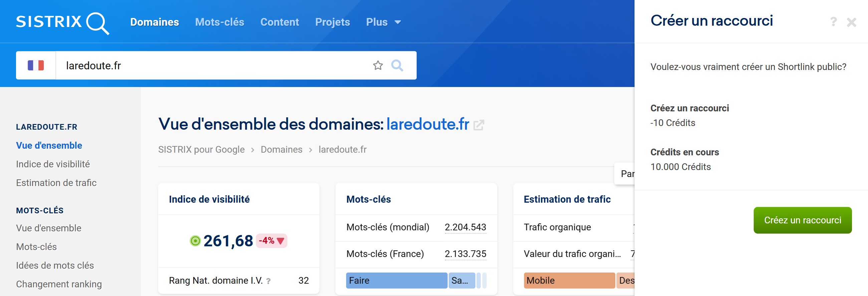868x296 pixels.
Task: Click the laredoute.fr breadcrumb
Action: point(342,149)
